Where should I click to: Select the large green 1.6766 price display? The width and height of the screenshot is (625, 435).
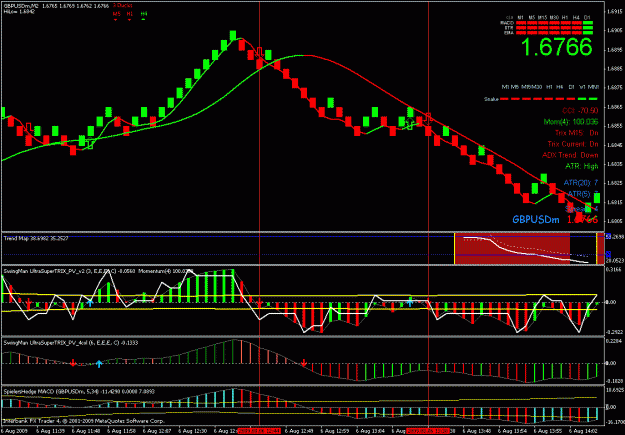pos(556,47)
